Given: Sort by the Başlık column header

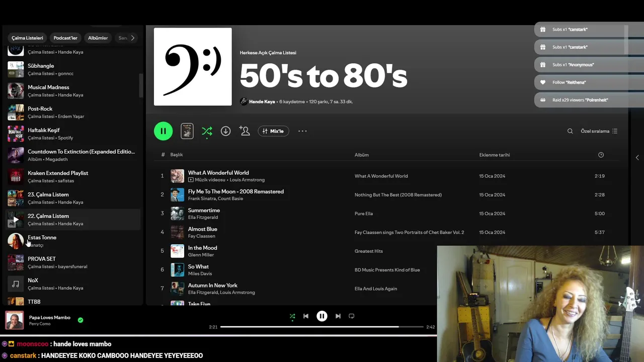Looking at the screenshot, I should (177, 155).
